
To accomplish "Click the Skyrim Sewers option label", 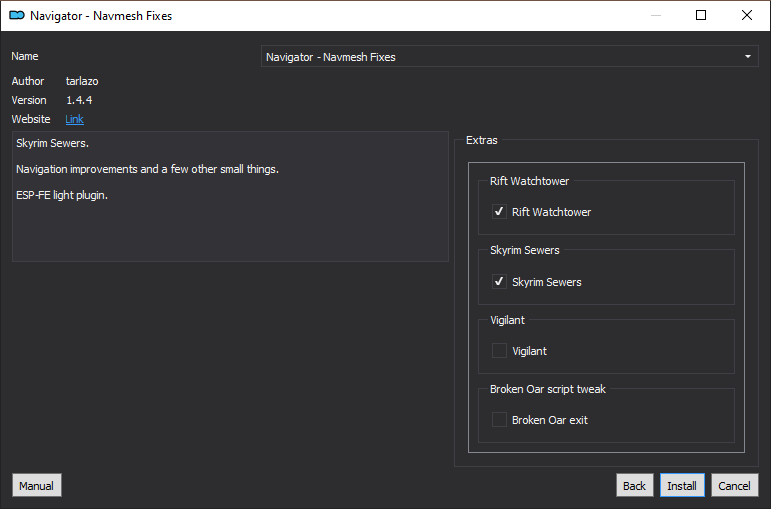I will (546, 282).
